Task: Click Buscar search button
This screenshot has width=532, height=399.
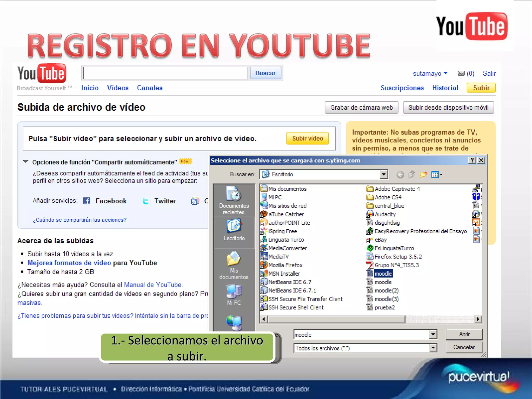Action: pos(266,73)
